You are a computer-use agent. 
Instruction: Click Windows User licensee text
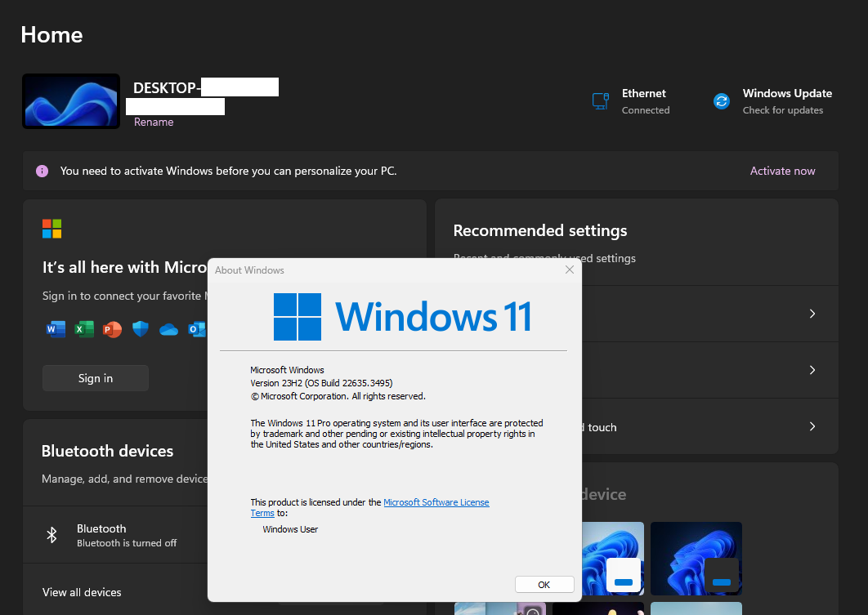(290, 529)
